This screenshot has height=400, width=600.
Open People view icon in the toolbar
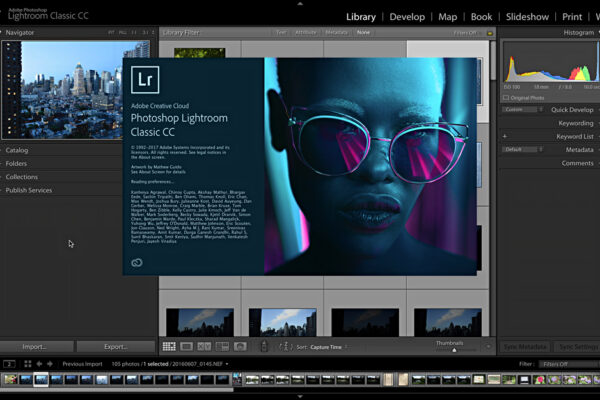click(240, 346)
